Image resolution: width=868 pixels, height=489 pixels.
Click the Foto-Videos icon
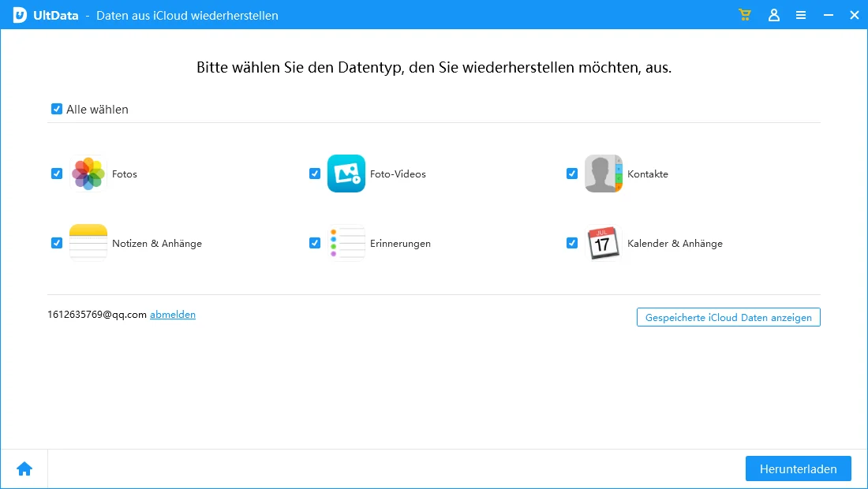tap(346, 174)
